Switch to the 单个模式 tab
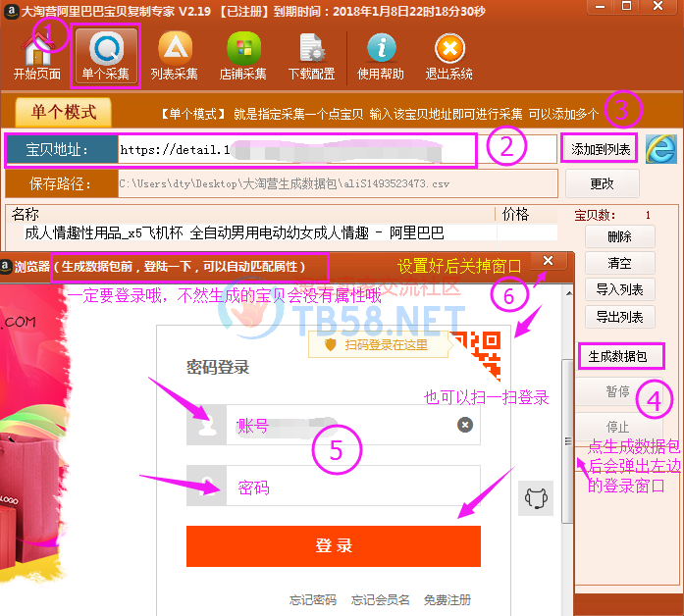 64,112
